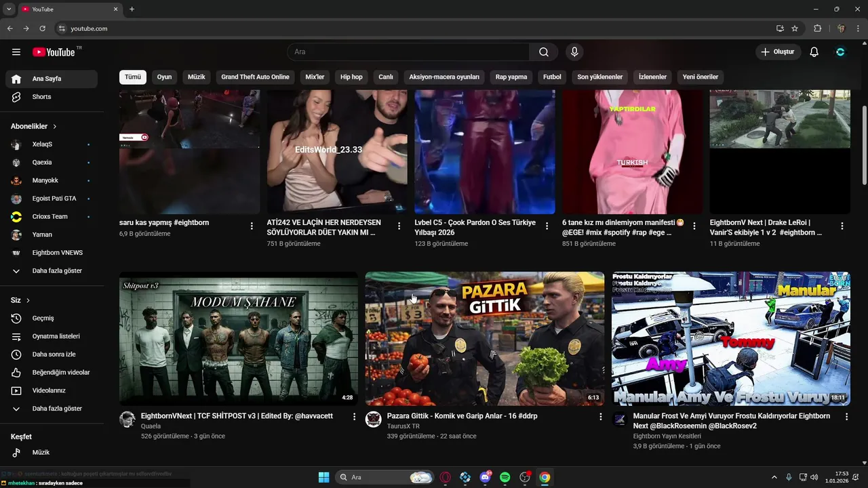Open the Eightborn Yayın Kesitleri channel name
The image size is (868, 488).
(667, 436)
